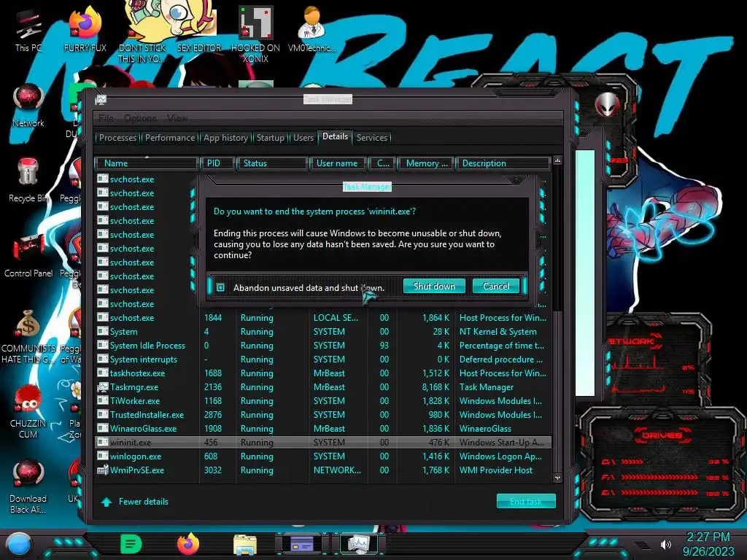This screenshot has height=560, width=747.
Task: Open the File menu
Action: (106, 118)
